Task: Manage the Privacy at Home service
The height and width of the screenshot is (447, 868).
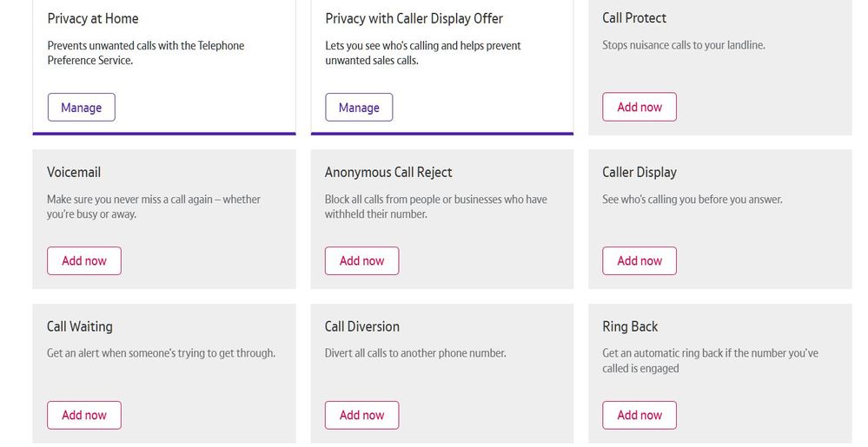Action: pos(81,108)
